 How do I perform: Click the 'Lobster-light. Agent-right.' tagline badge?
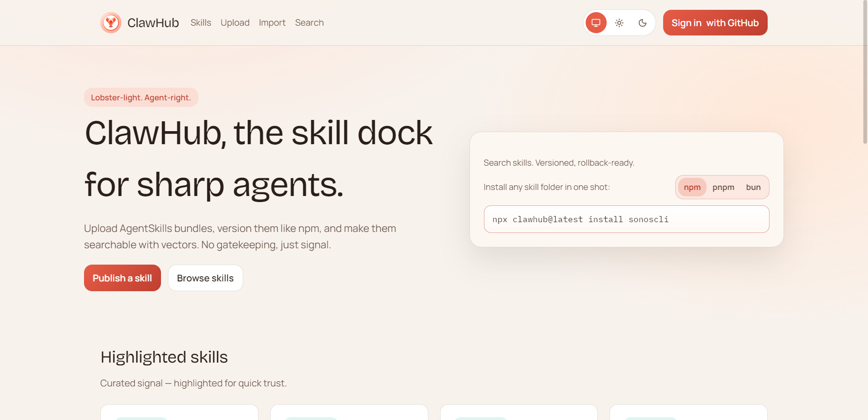pyautogui.click(x=141, y=98)
